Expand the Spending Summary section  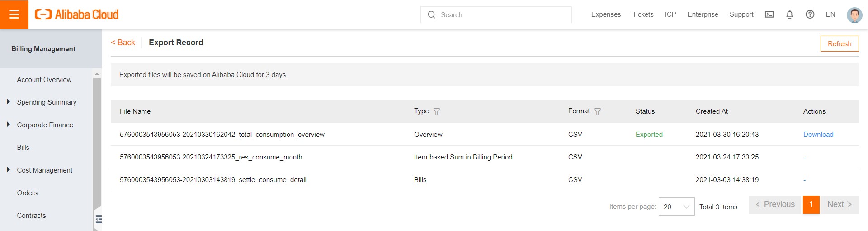coord(9,102)
